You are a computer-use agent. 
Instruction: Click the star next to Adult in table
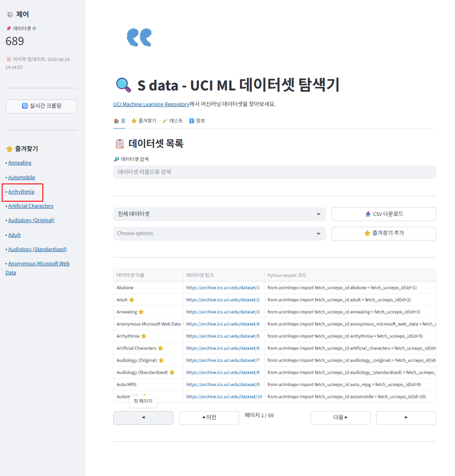[x=131, y=299]
